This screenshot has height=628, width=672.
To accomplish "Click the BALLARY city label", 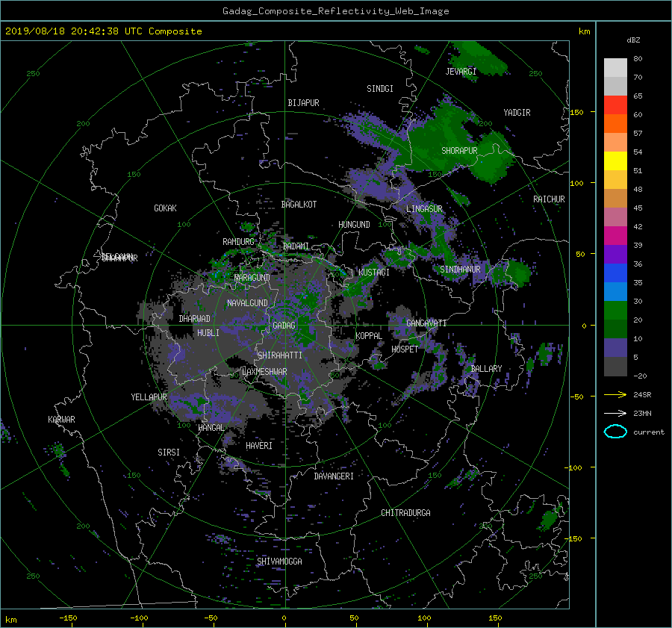I will coord(486,369).
